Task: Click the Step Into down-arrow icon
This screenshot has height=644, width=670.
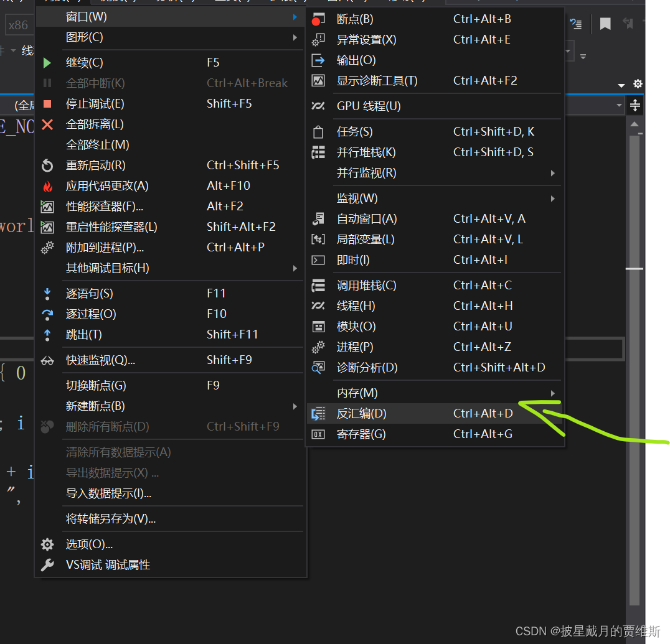Action: tap(47, 294)
